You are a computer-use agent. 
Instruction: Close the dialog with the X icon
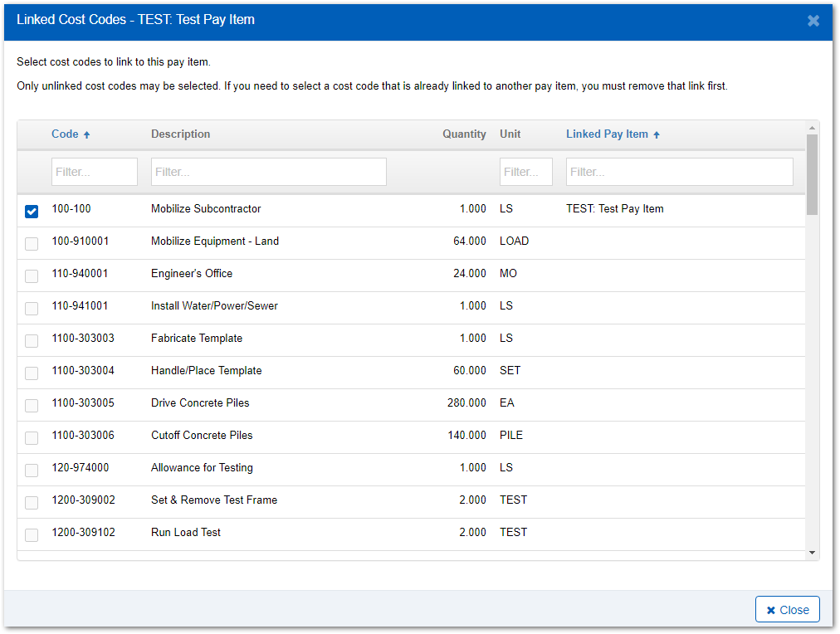[813, 21]
